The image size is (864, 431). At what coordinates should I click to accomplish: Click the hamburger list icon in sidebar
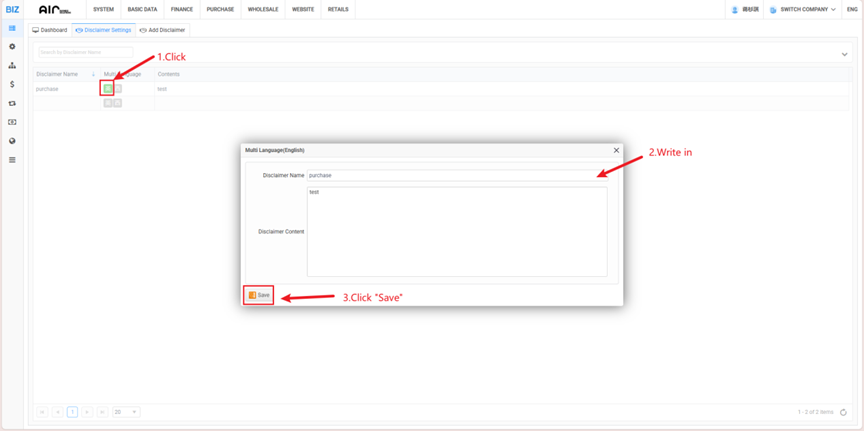pyautogui.click(x=12, y=160)
